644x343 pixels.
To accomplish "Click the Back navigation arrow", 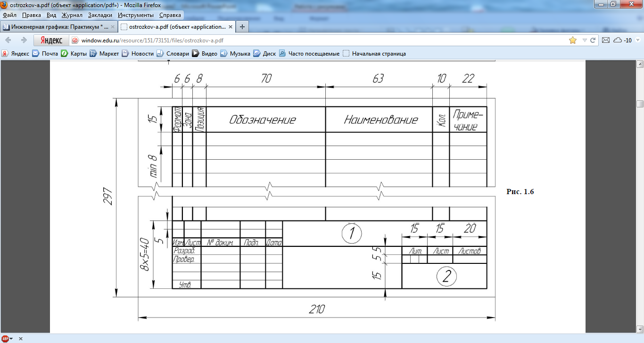I will point(8,40).
